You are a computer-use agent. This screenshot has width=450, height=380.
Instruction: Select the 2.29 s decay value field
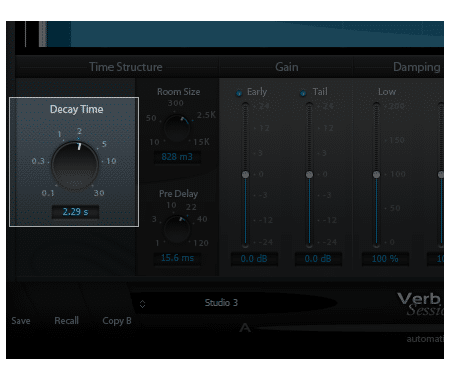(x=75, y=212)
